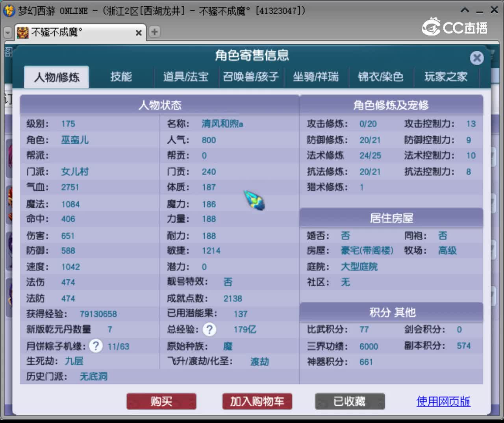Click the 速度 value 1042
This screenshot has height=423, width=504.
tap(70, 267)
